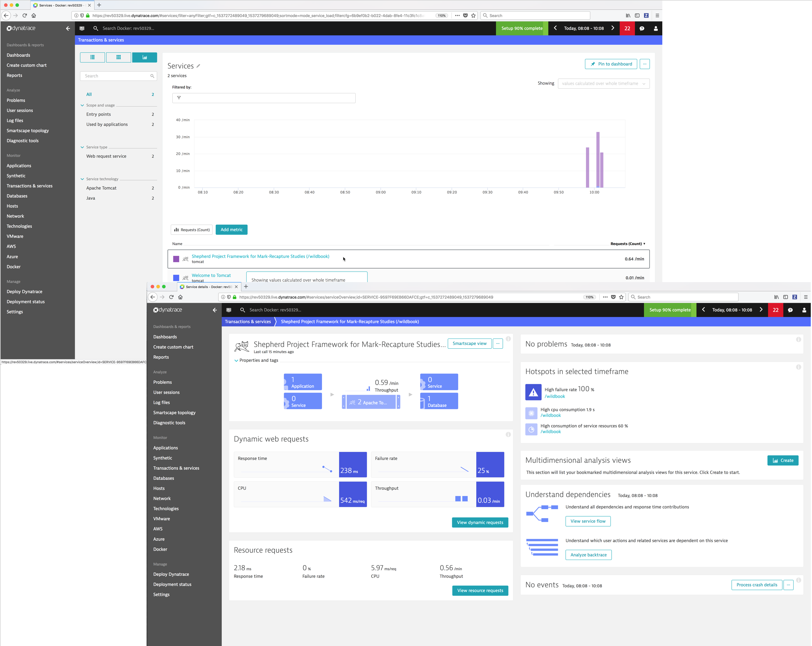The height and width of the screenshot is (646, 812).
Task: Create a multidimensional analysis view
Action: [783, 461]
